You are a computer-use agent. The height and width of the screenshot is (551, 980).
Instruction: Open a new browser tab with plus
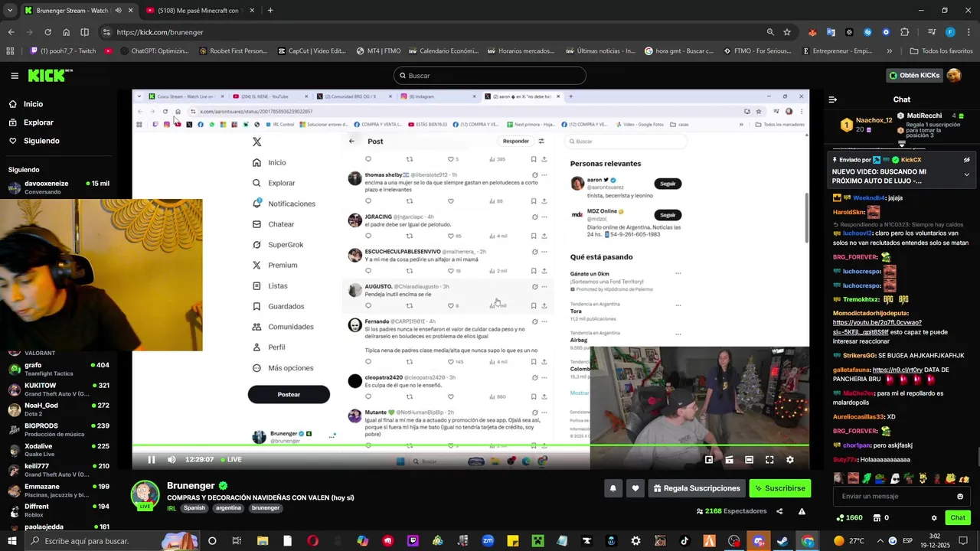270,11
